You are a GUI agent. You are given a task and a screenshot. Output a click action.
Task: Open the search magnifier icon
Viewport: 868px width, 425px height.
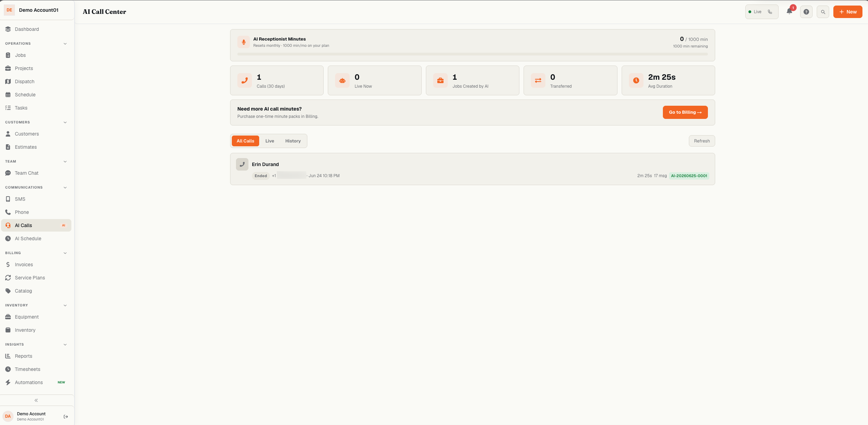823,12
